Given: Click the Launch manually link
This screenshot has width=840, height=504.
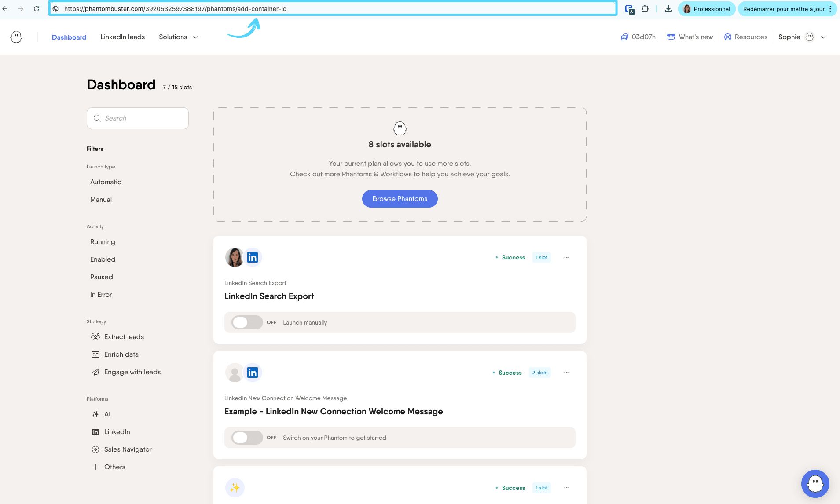Looking at the screenshot, I should (x=315, y=322).
